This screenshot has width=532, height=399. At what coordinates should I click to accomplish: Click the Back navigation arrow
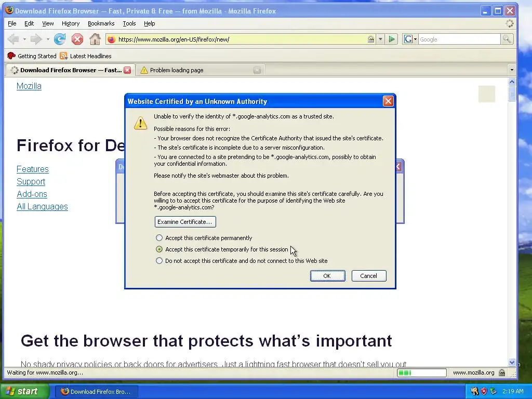click(x=14, y=39)
